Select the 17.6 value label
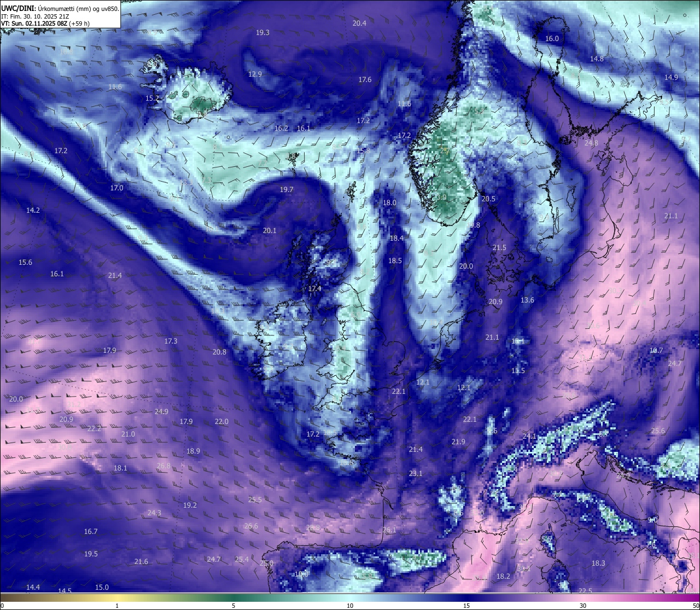Image resolution: width=700 pixels, height=610 pixels. (x=365, y=80)
